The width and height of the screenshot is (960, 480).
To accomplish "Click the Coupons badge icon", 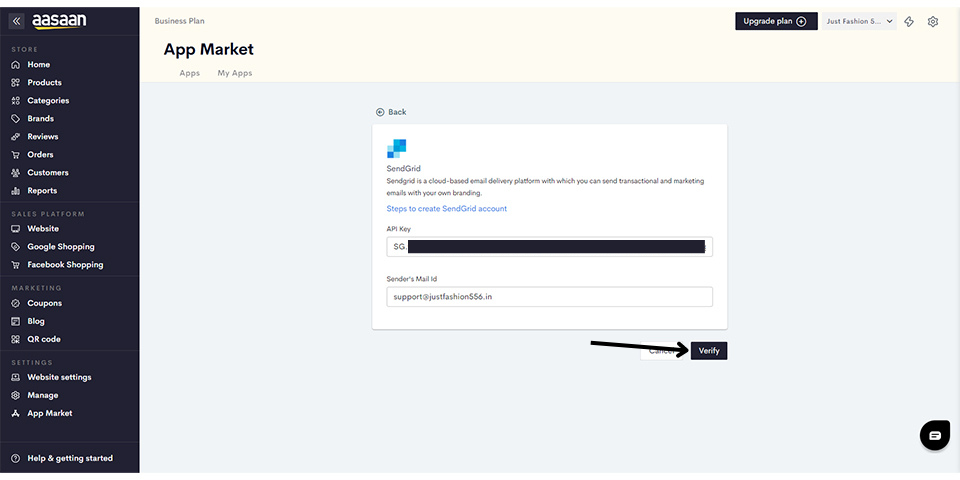I will 16,303.
